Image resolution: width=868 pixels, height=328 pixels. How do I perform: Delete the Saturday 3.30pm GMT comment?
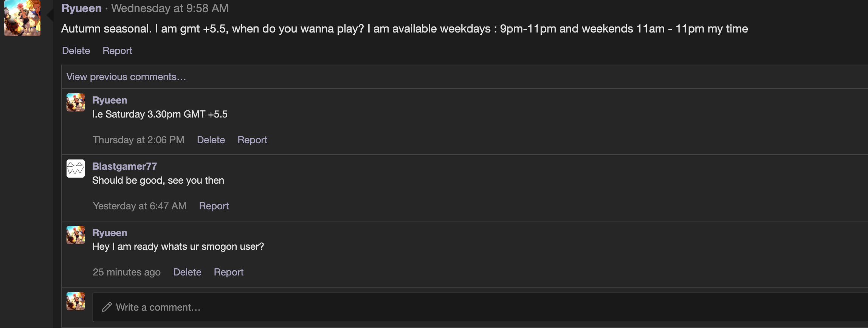tap(211, 140)
